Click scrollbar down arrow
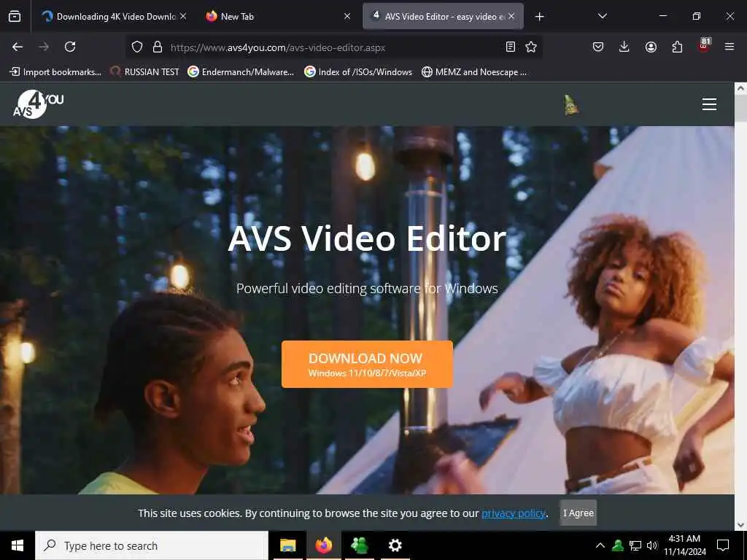747x560 pixels. [x=740, y=525]
